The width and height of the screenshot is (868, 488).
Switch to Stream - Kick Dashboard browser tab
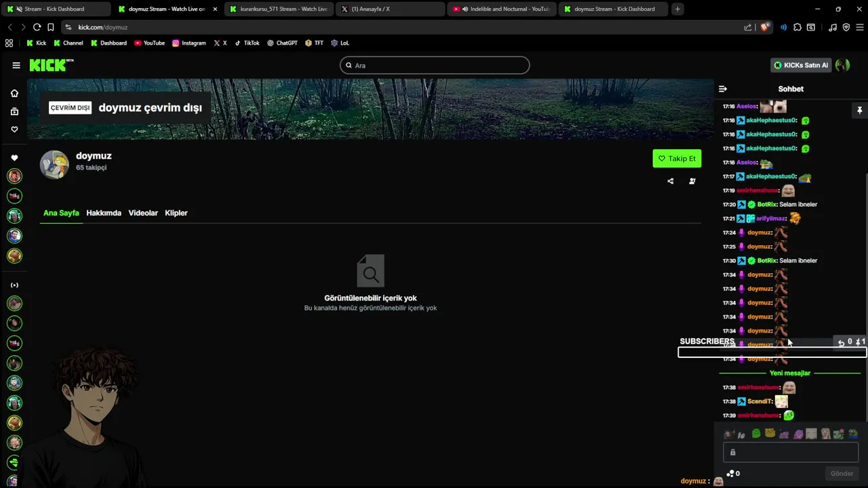point(56,9)
